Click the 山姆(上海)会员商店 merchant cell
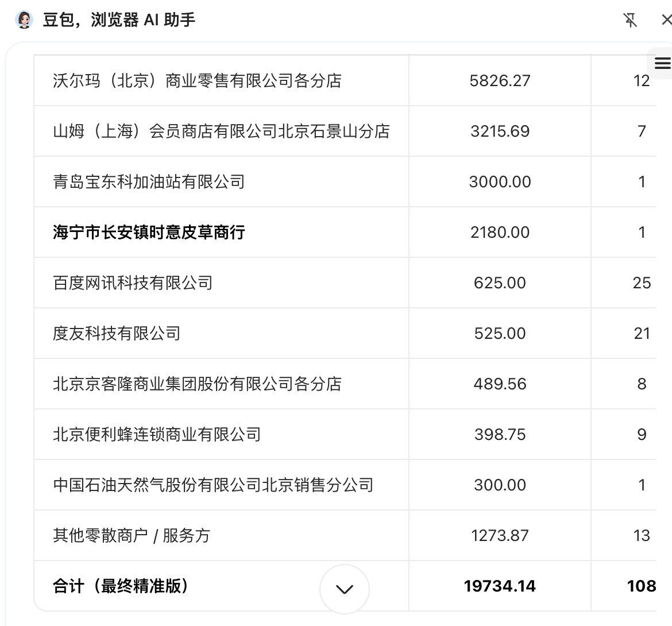 coord(221,132)
